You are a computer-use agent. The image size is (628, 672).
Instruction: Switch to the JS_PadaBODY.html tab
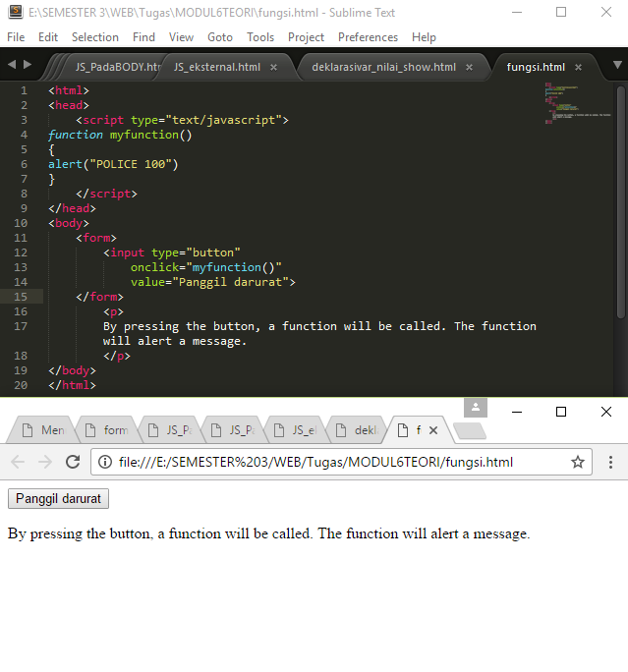[116, 67]
